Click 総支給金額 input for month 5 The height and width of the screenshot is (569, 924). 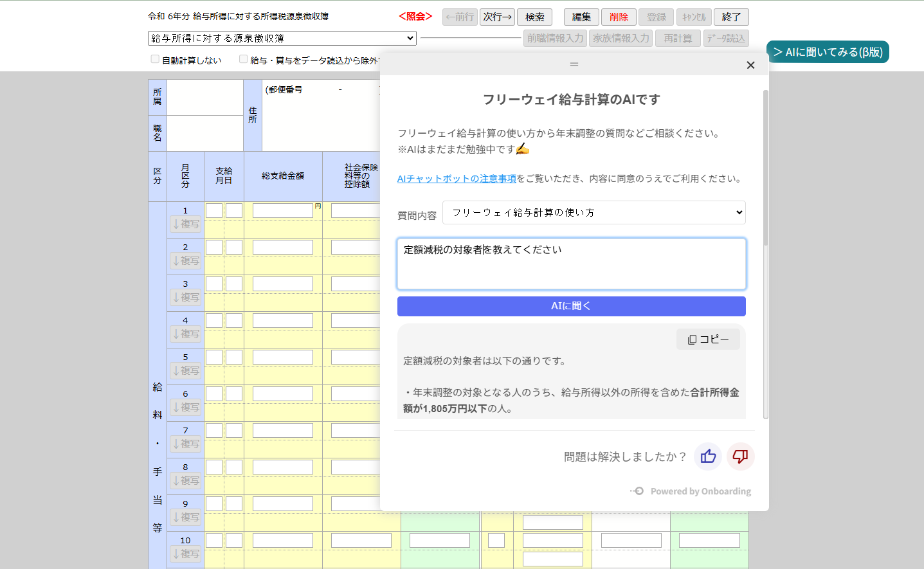pyautogui.click(x=283, y=357)
